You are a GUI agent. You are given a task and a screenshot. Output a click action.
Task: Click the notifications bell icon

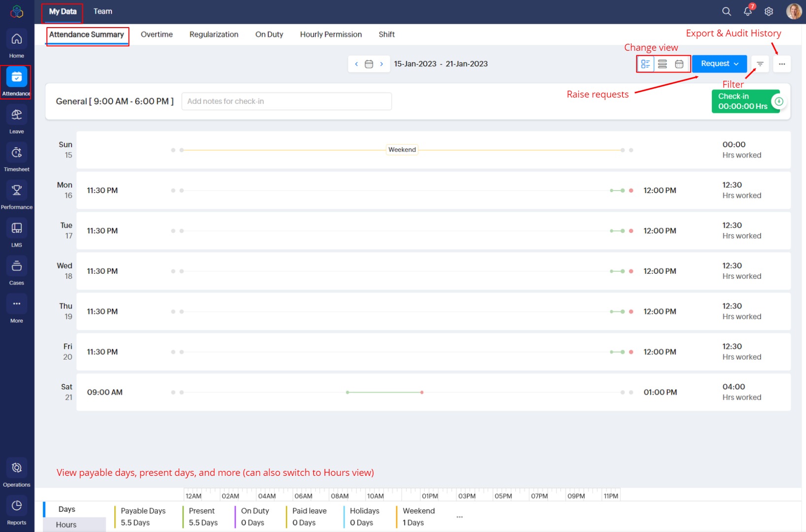[747, 11]
